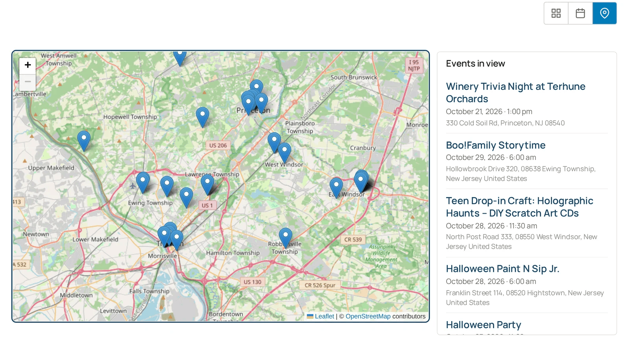Open the marker in Hopewell Township
This screenshot has height=364, width=630.
pos(202,117)
